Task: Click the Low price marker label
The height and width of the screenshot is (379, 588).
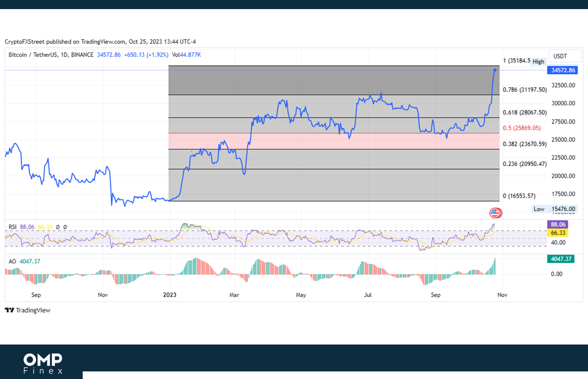Action: [x=539, y=209]
